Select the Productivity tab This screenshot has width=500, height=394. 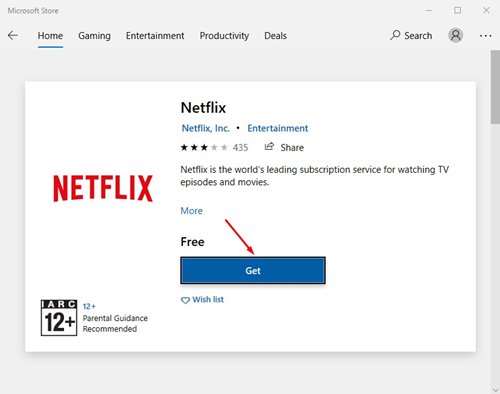point(224,36)
